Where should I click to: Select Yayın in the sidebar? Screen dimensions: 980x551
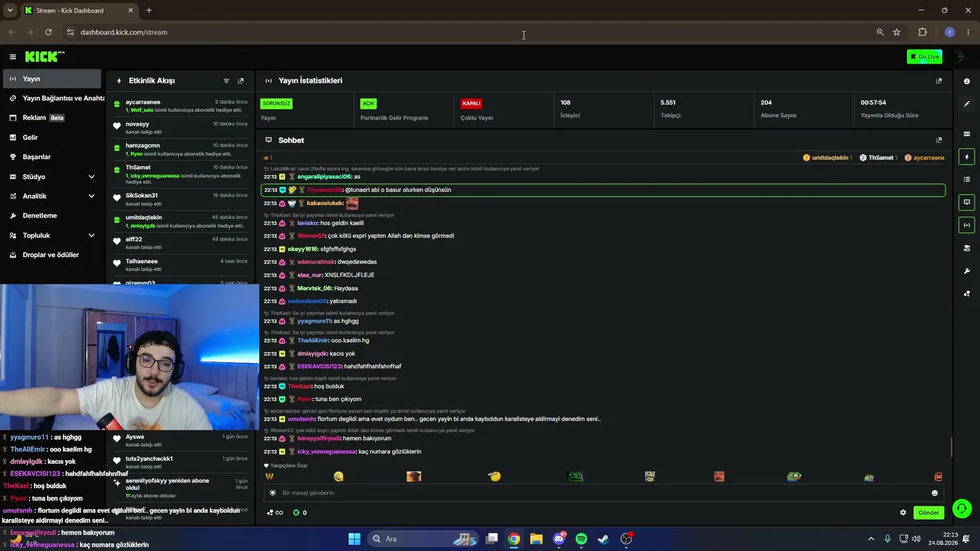tap(52, 79)
